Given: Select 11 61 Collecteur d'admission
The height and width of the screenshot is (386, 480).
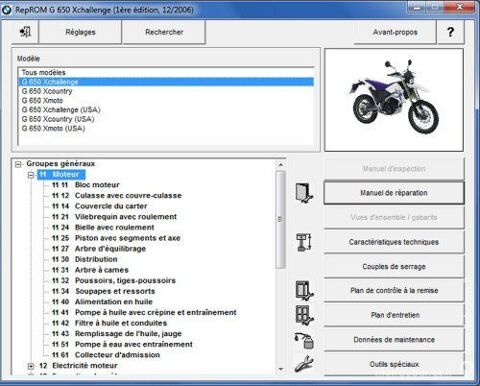Looking at the screenshot, I should pos(106,355).
